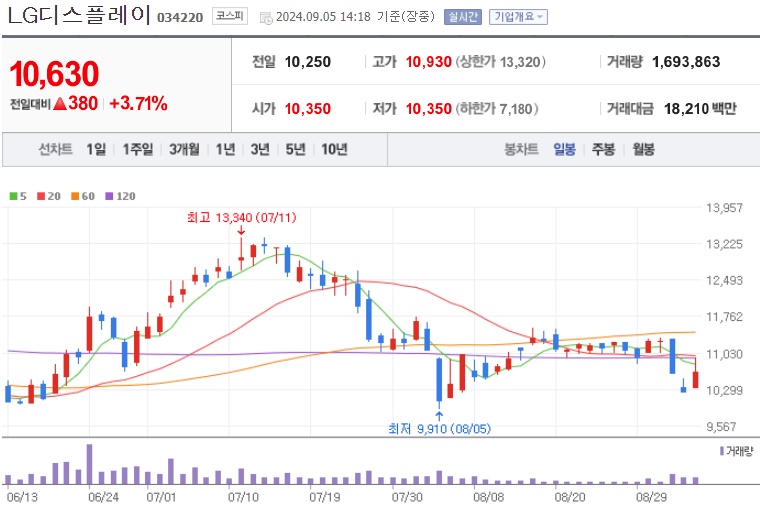760x510 pixels.
Task: Click the stock code 034220
Action: (x=180, y=17)
